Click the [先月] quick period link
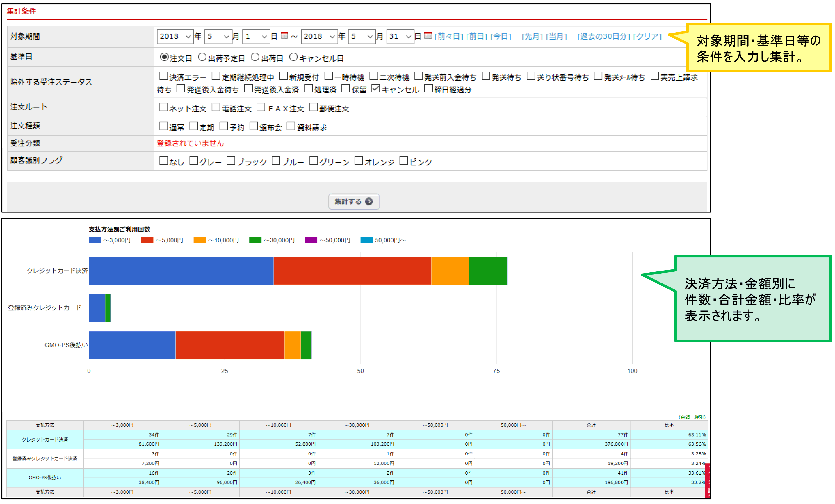 [x=532, y=36]
